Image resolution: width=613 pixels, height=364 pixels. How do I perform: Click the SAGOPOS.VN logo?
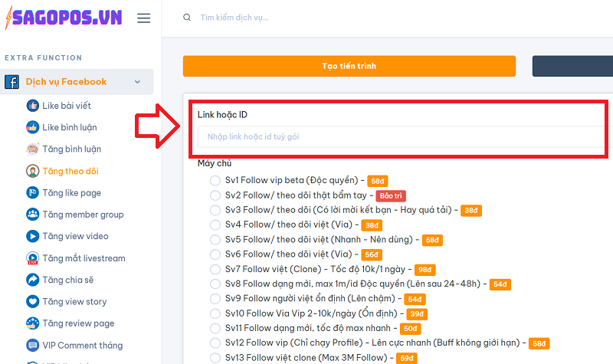(62, 18)
